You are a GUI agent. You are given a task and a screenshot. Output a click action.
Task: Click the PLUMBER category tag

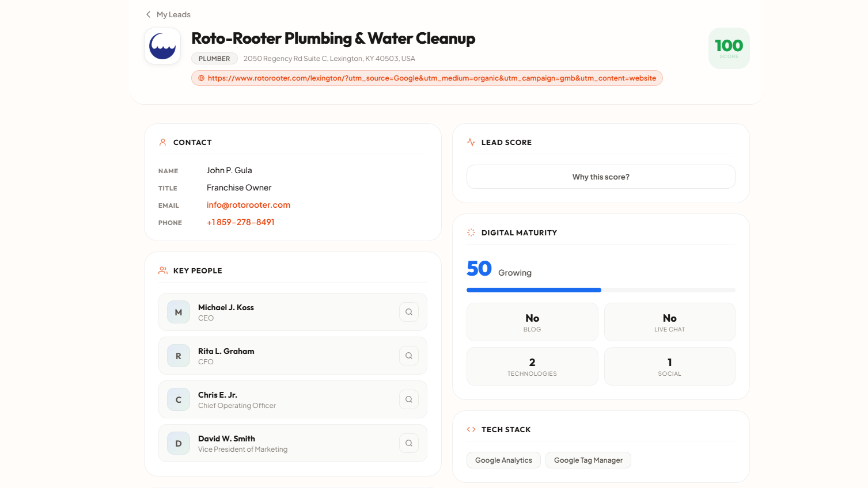pyautogui.click(x=214, y=59)
